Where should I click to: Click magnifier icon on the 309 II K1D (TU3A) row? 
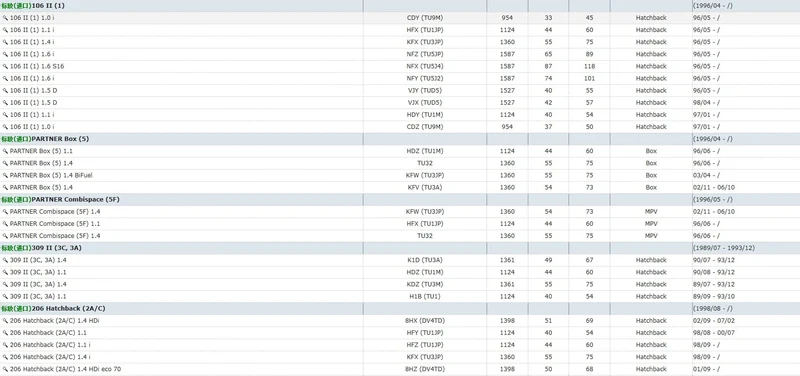[5, 260]
